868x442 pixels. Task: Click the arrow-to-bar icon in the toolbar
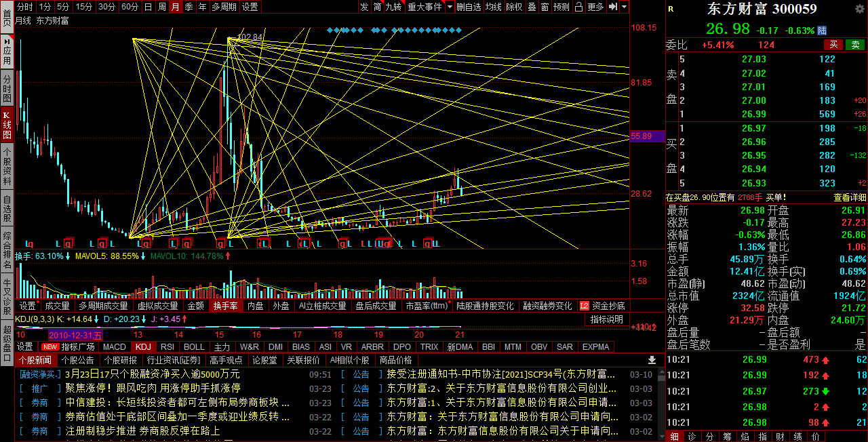pos(613,7)
